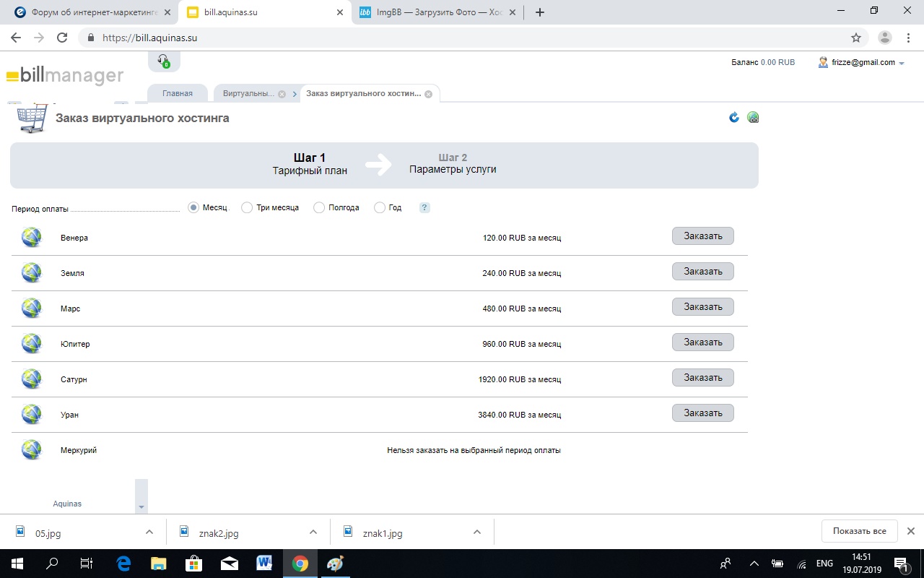Switch to the Главная tab

[178, 93]
